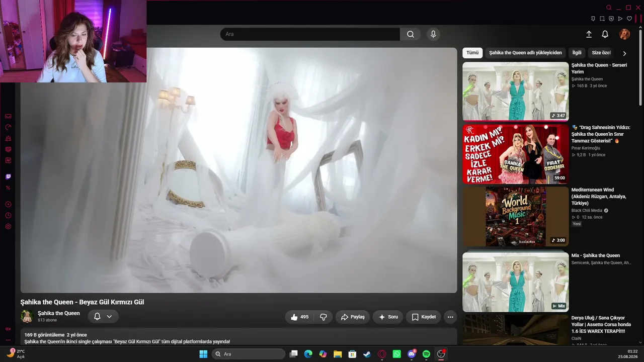Open Mediterranean Wind video title
644x362 pixels.
pos(599,197)
